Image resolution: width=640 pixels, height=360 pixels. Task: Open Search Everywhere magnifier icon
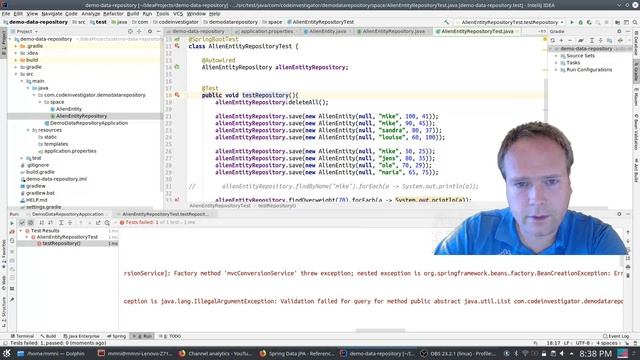[635, 22]
